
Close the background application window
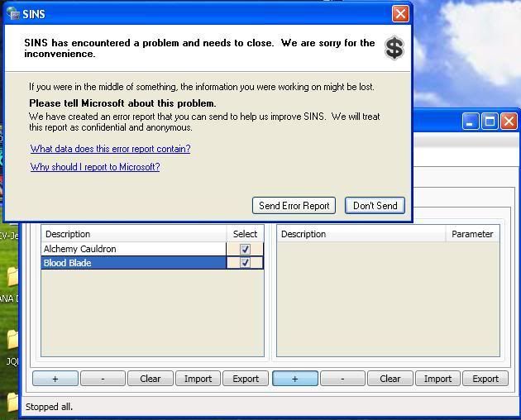tap(509, 122)
